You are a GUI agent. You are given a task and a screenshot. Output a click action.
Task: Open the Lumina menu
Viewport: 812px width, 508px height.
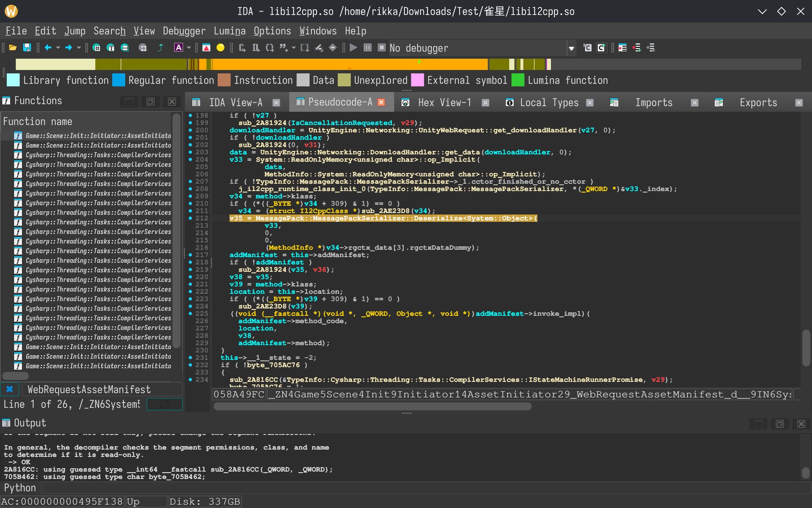[229, 31]
